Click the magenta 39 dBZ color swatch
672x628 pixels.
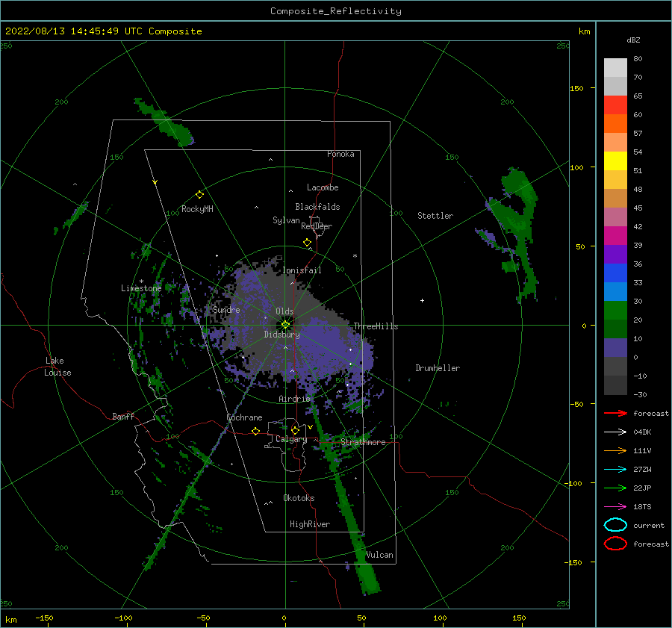615,235
